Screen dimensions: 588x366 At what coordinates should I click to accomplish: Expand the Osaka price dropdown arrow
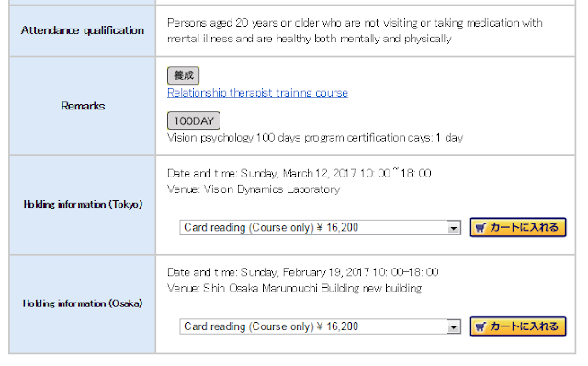pyautogui.click(x=453, y=327)
